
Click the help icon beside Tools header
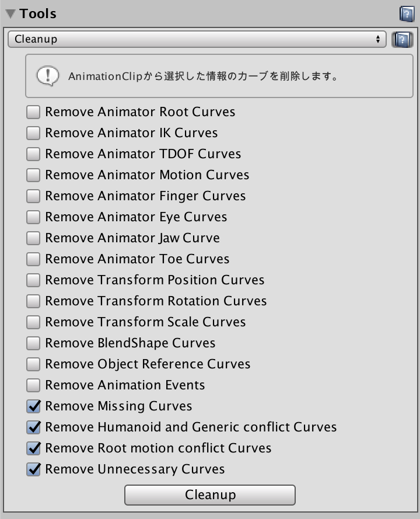407,14
